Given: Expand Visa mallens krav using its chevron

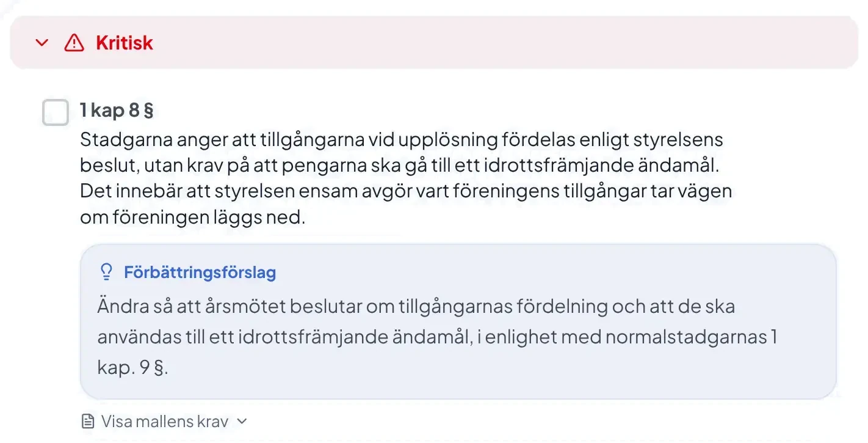Looking at the screenshot, I should (x=242, y=422).
